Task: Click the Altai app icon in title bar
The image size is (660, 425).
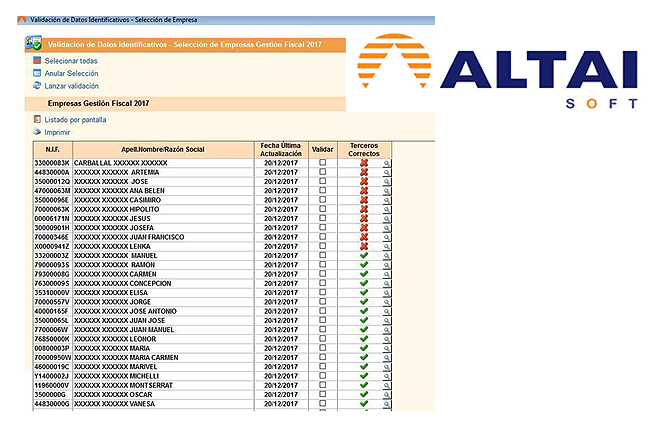Action: click(22, 20)
